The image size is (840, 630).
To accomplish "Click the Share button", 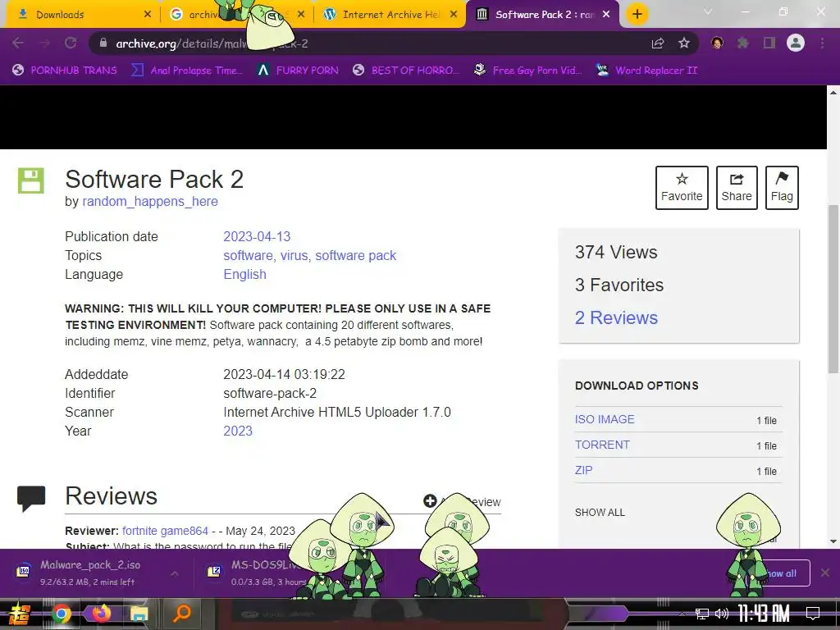I will pos(737,188).
